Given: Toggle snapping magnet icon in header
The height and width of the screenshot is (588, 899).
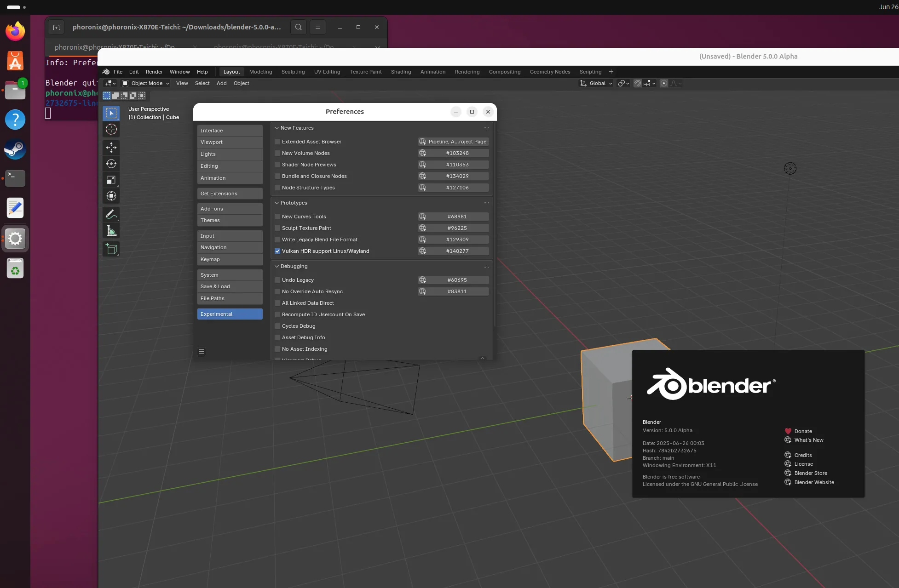Looking at the screenshot, I should pos(638,83).
